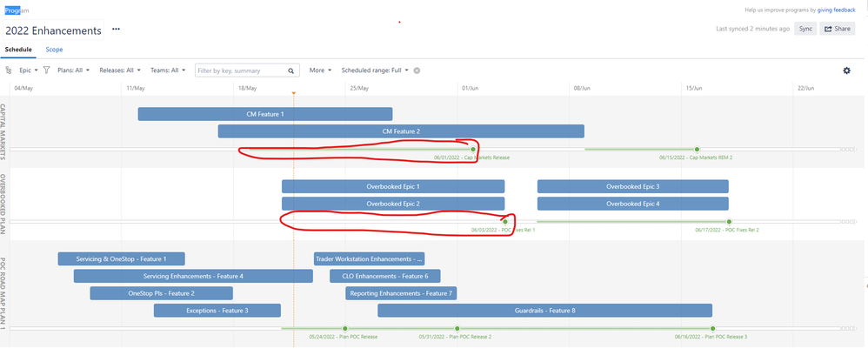Image resolution: width=868 pixels, height=362 pixels.
Task: Click the 06/15/2022 - Cap Markets REM 2 label
Action: click(x=696, y=158)
